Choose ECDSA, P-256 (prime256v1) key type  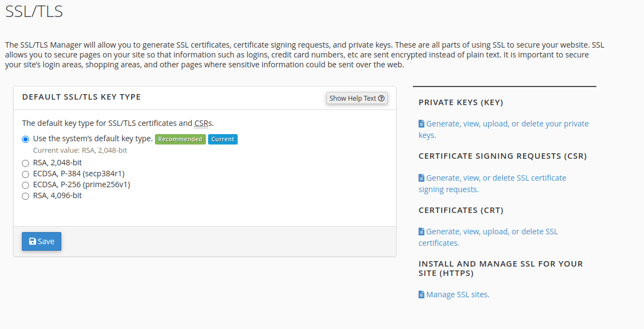point(25,184)
